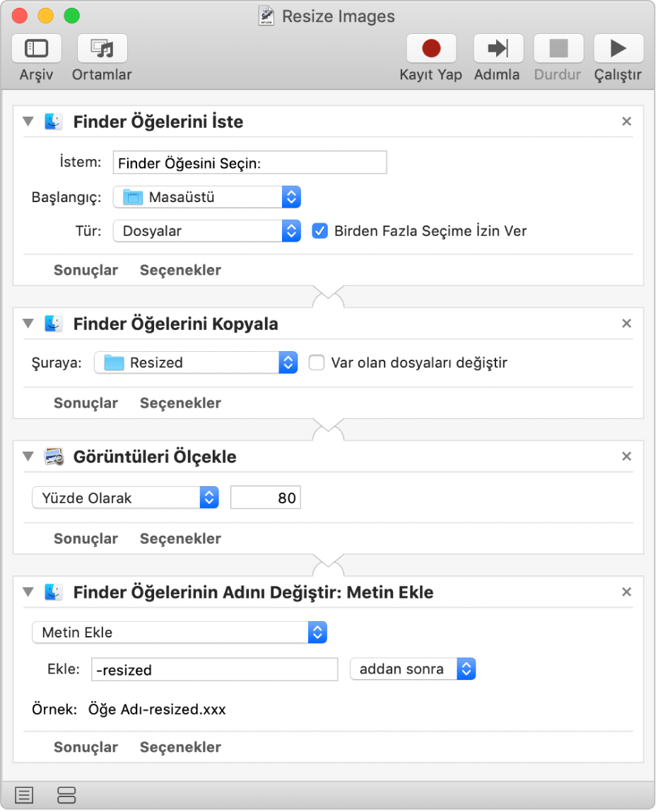Open Sonuçlar tab in Görüntüleri Ölçekle
The height and width of the screenshot is (812, 658).
click(x=86, y=539)
